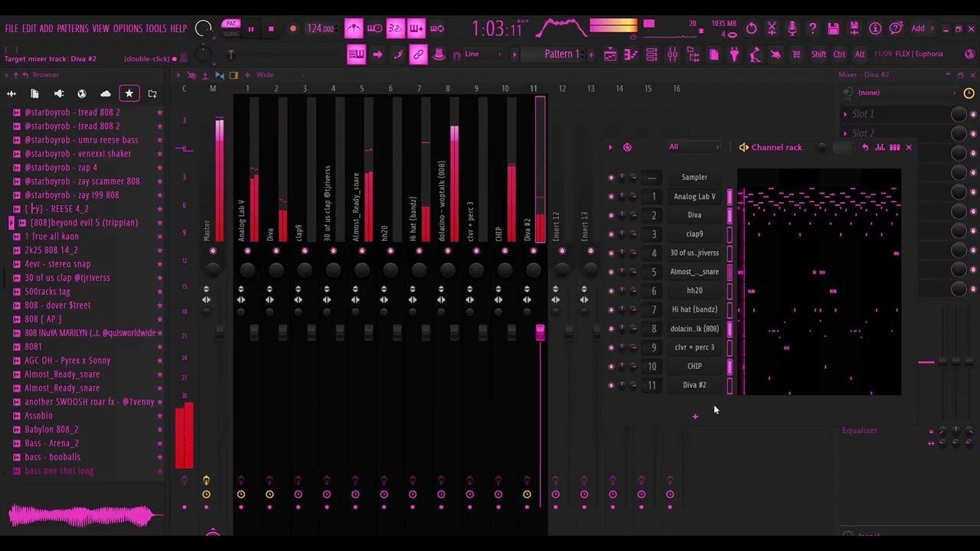The height and width of the screenshot is (551, 980).
Task: Mute the clap9 channel LED
Action: coord(611,234)
